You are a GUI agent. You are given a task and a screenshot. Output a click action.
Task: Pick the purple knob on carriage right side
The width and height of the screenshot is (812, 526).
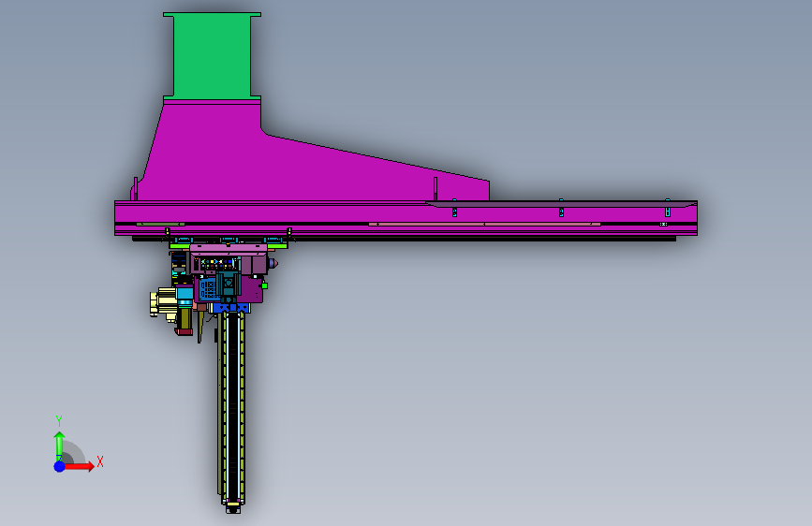tap(273, 264)
